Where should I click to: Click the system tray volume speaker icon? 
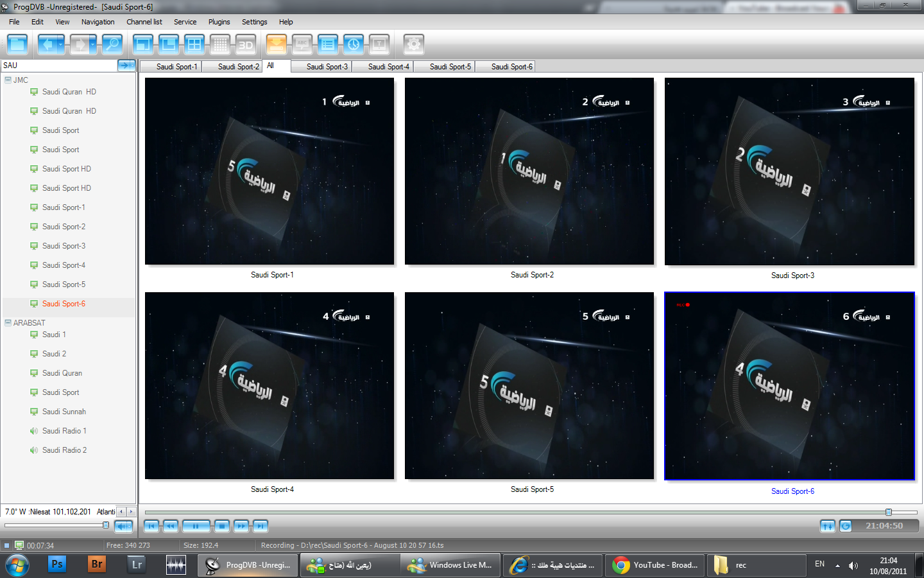pyautogui.click(x=853, y=565)
